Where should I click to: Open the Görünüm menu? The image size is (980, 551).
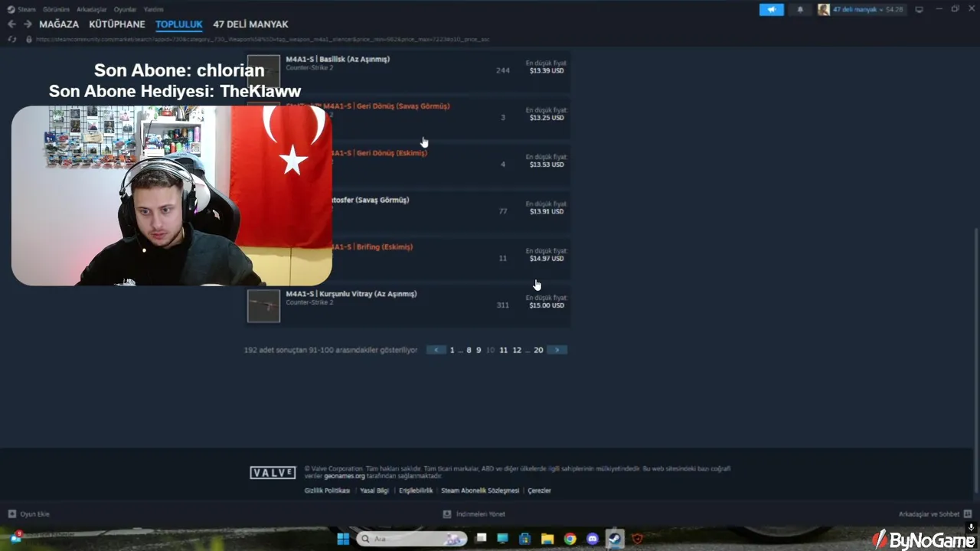57,9
